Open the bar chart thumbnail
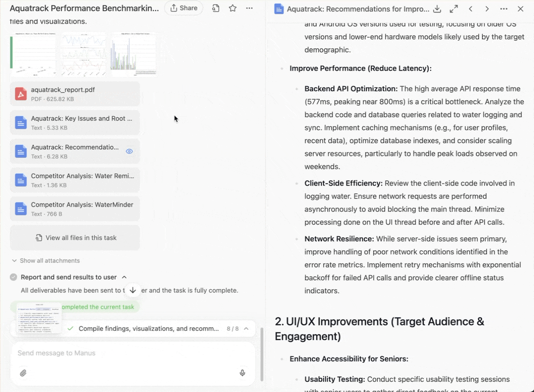The width and height of the screenshot is (534, 392). pos(134,55)
